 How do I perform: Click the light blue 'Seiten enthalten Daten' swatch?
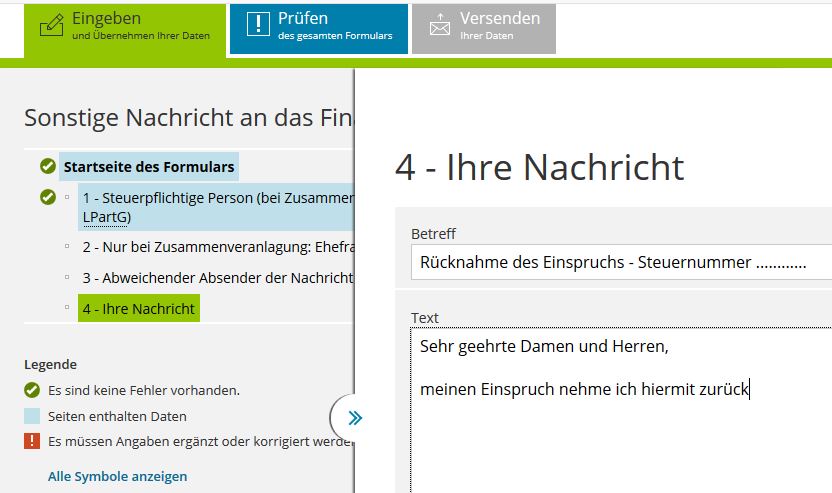[x=32, y=416]
